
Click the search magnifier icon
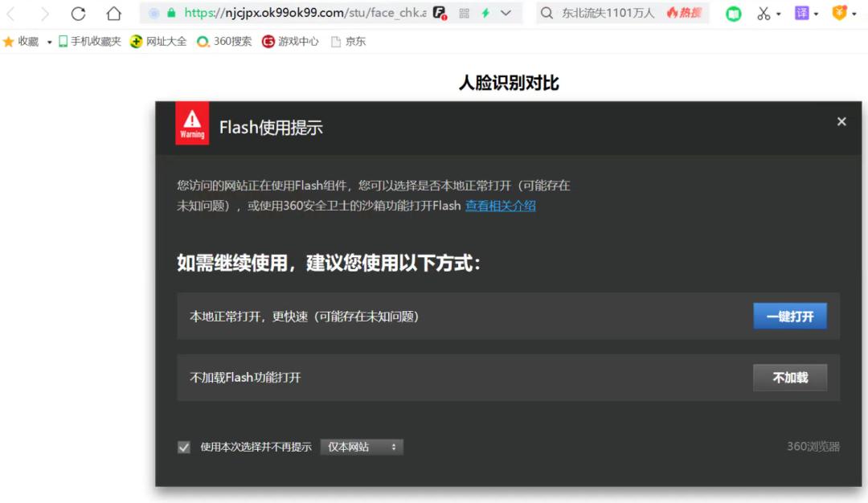click(547, 14)
